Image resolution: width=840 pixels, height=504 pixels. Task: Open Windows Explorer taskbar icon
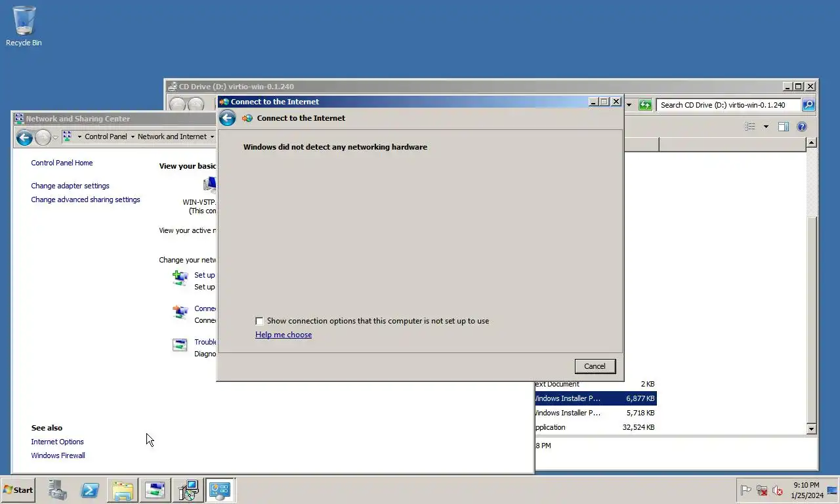click(x=122, y=490)
